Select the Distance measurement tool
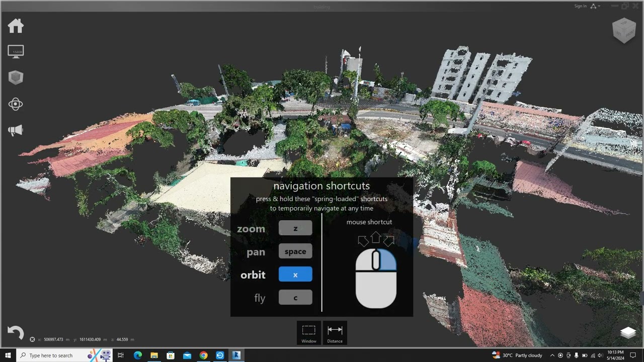This screenshot has height=362, width=644. [x=335, y=333]
